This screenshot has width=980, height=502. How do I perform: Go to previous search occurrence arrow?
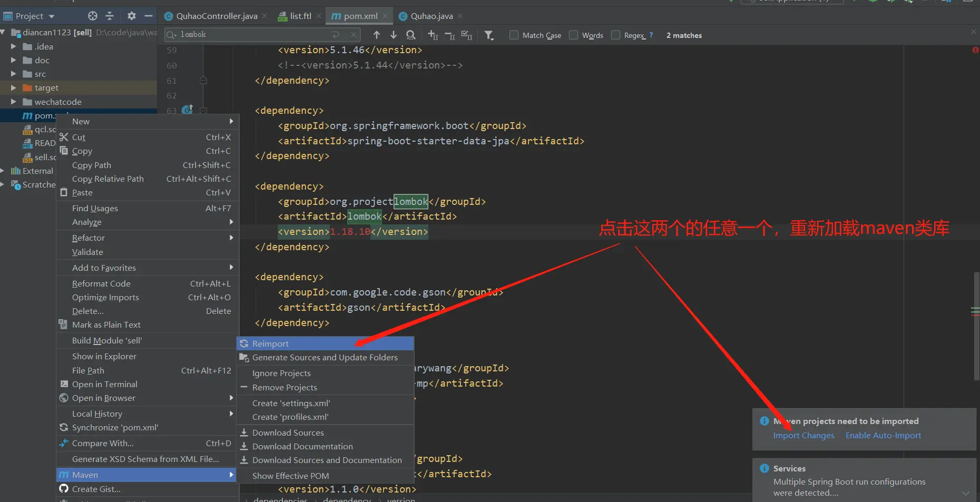376,35
